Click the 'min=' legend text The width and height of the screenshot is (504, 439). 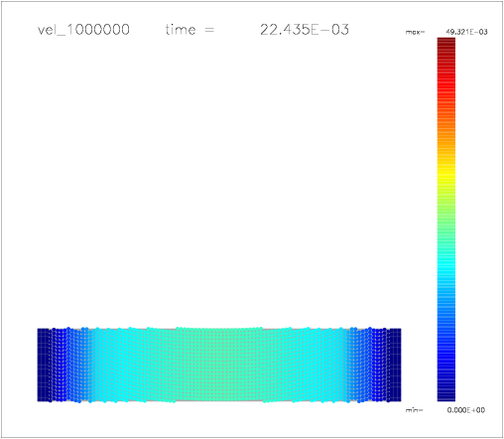click(x=414, y=410)
